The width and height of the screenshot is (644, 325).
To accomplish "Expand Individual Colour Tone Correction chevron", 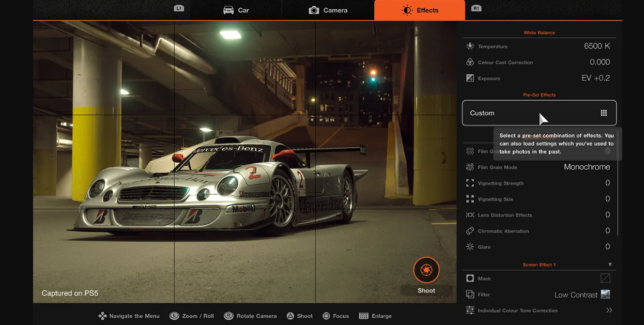I will coord(609,311).
